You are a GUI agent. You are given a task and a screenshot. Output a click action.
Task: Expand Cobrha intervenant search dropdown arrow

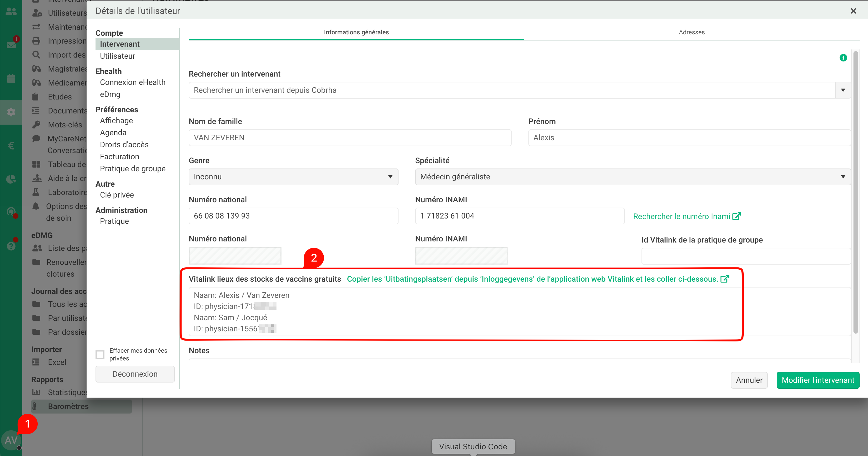tap(843, 90)
